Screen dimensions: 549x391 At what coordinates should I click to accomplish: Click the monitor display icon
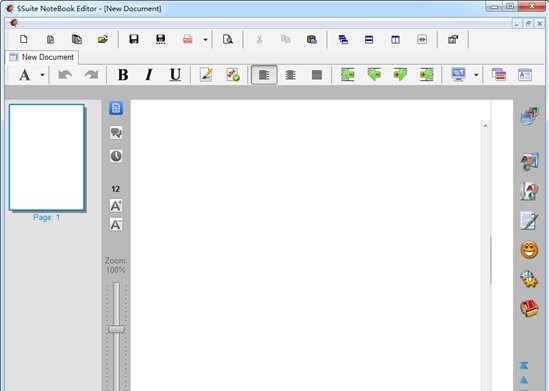pyautogui.click(x=458, y=75)
